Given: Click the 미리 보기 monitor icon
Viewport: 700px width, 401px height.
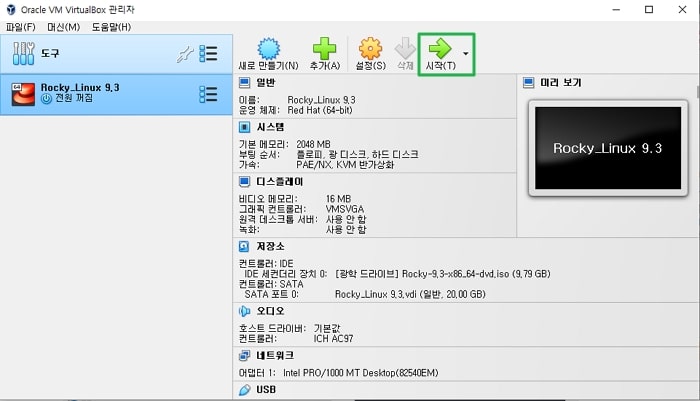Looking at the screenshot, I should 529,83.
